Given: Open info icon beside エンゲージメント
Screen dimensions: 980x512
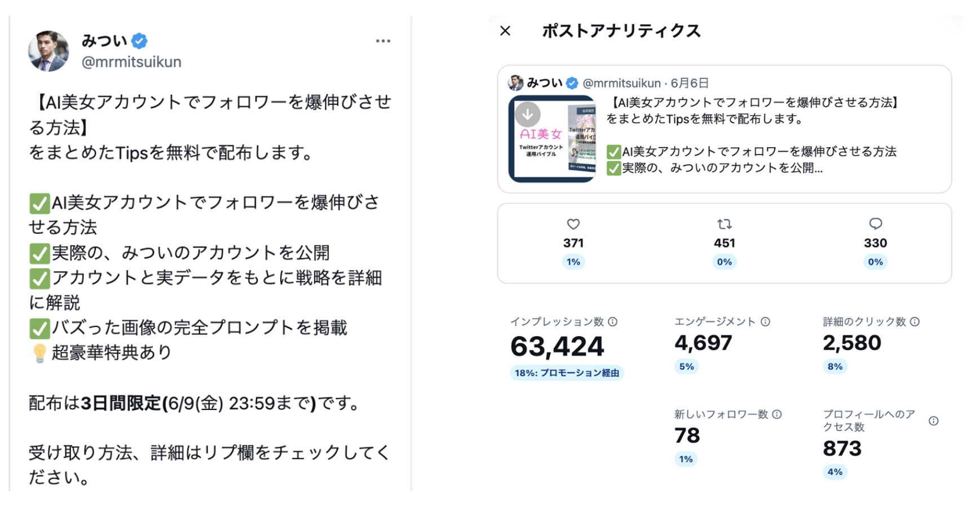Looking at the screenshot, I should 765,321.
